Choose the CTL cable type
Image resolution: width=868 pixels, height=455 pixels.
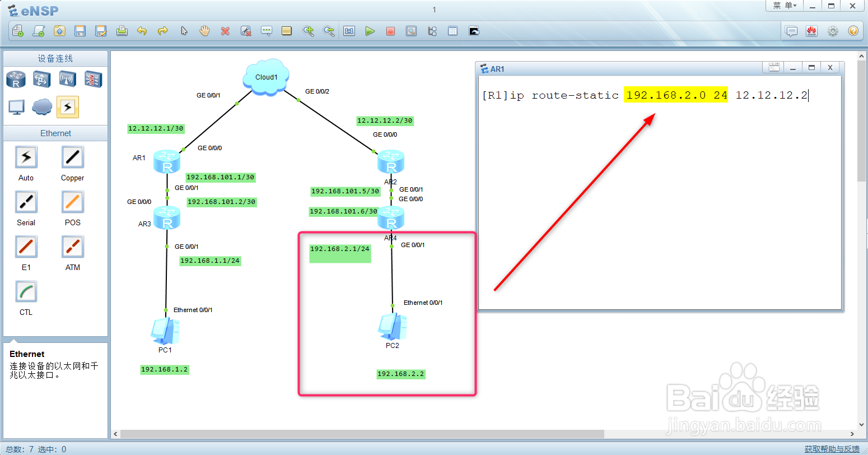coord(26,292)
